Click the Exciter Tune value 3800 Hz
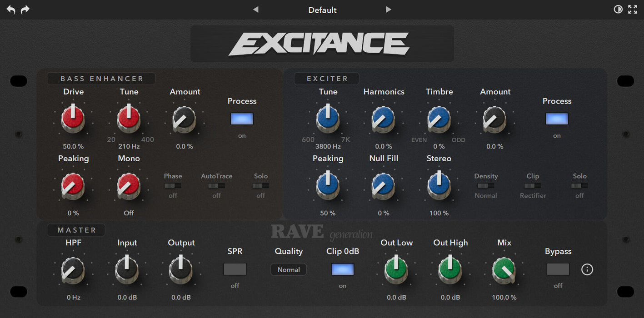The height and width of the screenshot is (318, 644). pos(328,146)
